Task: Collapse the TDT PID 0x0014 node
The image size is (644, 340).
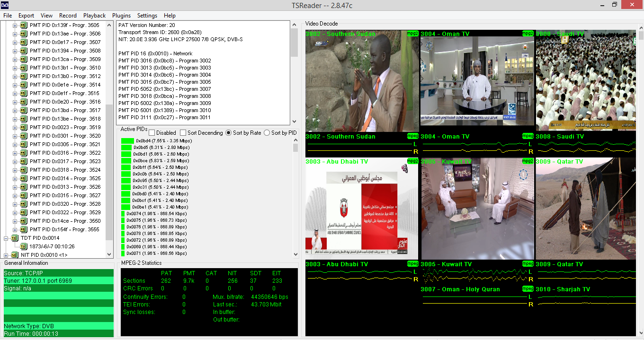Action: pyautogui.click(x=6, y=238)
